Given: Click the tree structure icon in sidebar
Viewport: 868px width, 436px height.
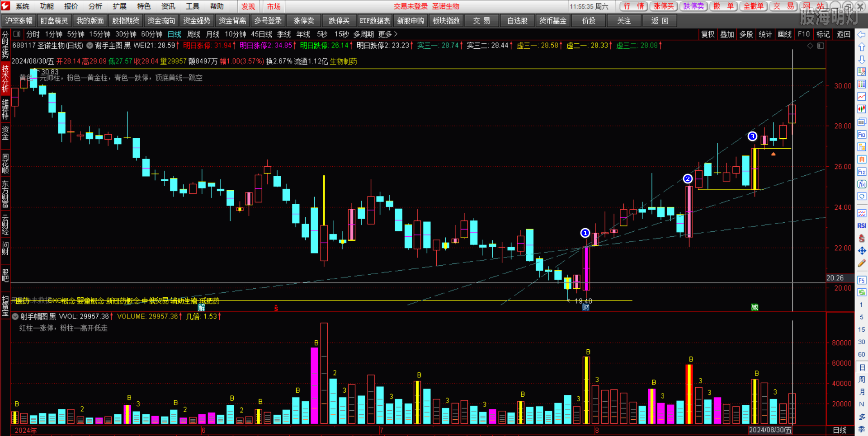Looking at the screenshot, I should pos(862,147).
